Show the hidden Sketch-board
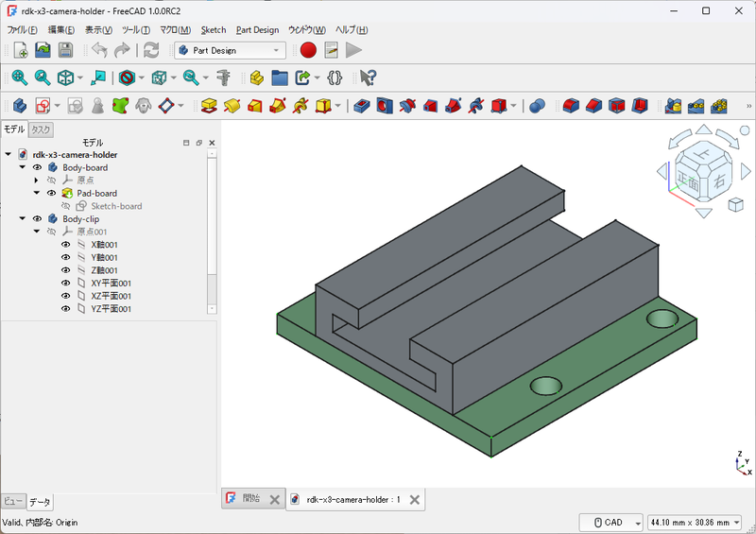This screenshot has width=756, height=534. (66, 206)
